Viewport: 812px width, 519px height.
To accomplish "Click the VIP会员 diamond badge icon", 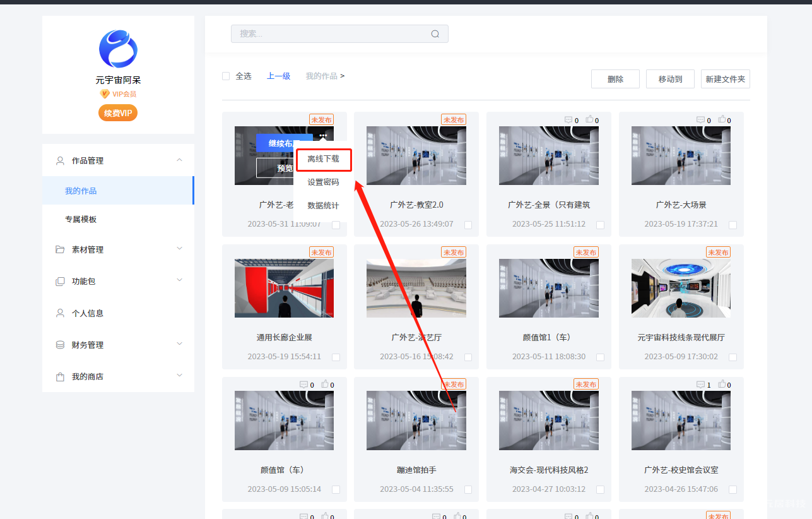I will point(105,94).
